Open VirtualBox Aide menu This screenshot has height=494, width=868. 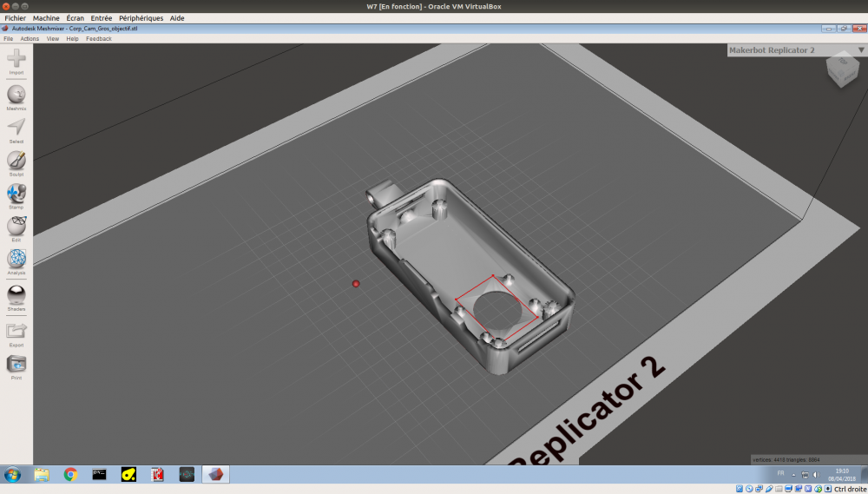[x=177, y=18]
